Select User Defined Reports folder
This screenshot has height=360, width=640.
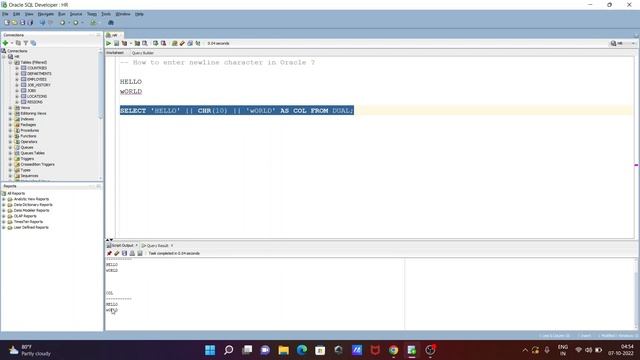(x=31, y=227)
